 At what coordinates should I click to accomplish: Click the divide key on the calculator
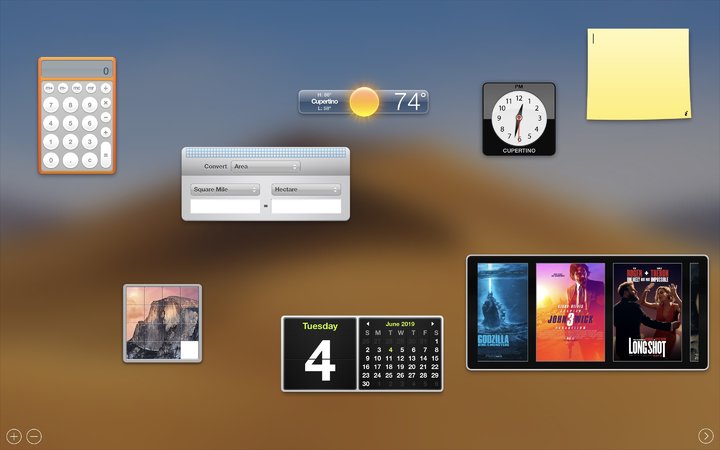pos(106,88)
